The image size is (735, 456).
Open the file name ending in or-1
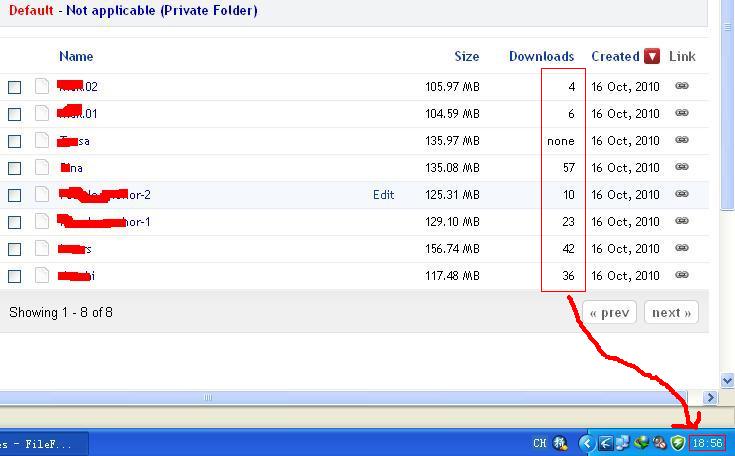pos(104,221)
